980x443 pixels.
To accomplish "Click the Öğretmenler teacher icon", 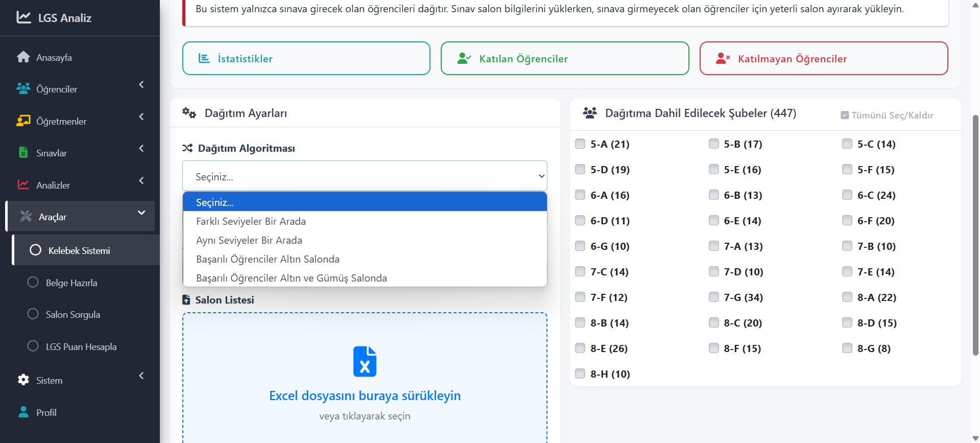I will (23, 121).
